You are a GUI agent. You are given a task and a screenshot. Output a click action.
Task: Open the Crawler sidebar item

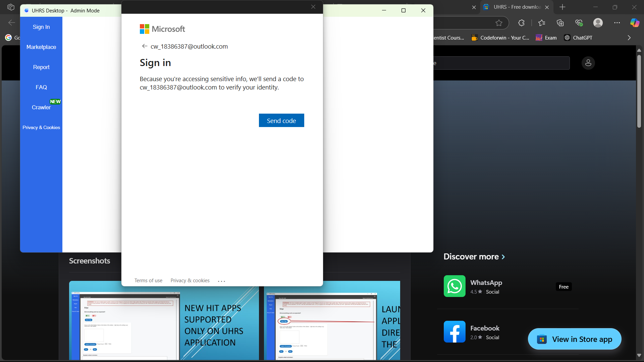[x=41, y=107]
